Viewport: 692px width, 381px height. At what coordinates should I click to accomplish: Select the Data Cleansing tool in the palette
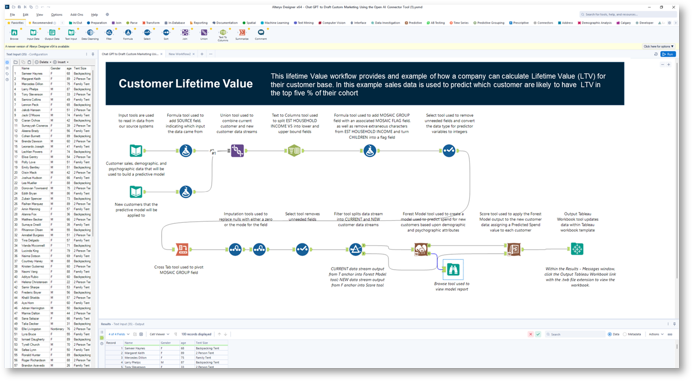(x=90, y=34)
